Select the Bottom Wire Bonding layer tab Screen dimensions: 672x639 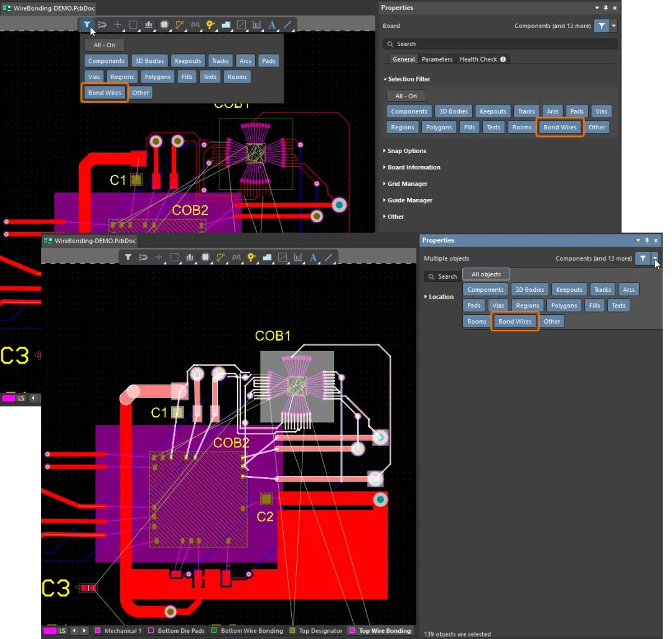pyautogui.click(x=247, y=631)
